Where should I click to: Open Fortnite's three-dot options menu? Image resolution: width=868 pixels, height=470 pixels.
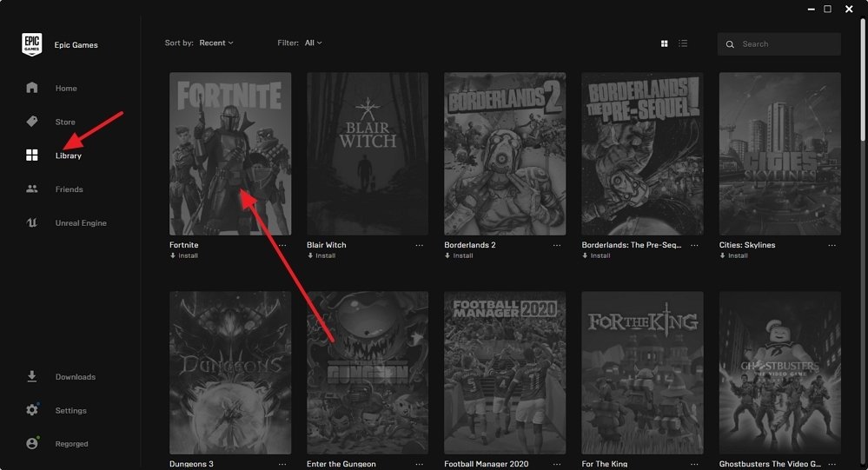click(282, 245)
